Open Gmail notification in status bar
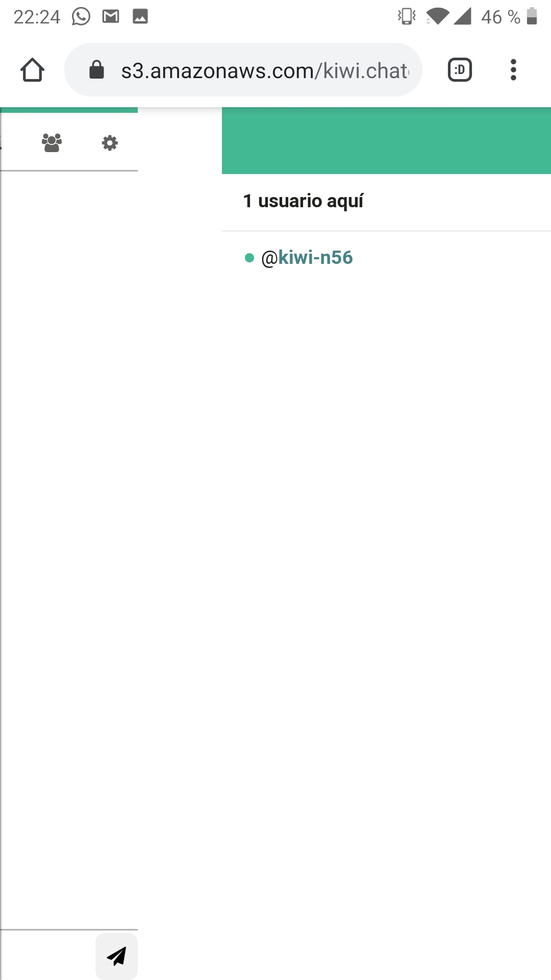 111,16
